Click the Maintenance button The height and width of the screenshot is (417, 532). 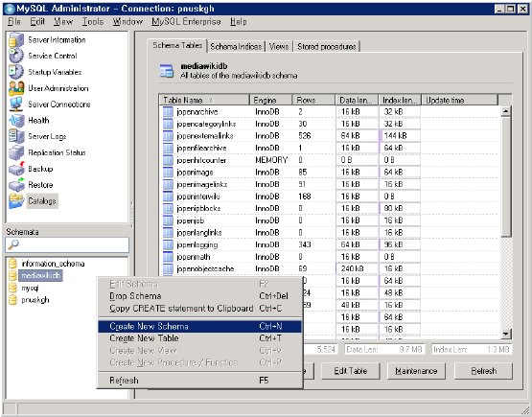point(416,371)
